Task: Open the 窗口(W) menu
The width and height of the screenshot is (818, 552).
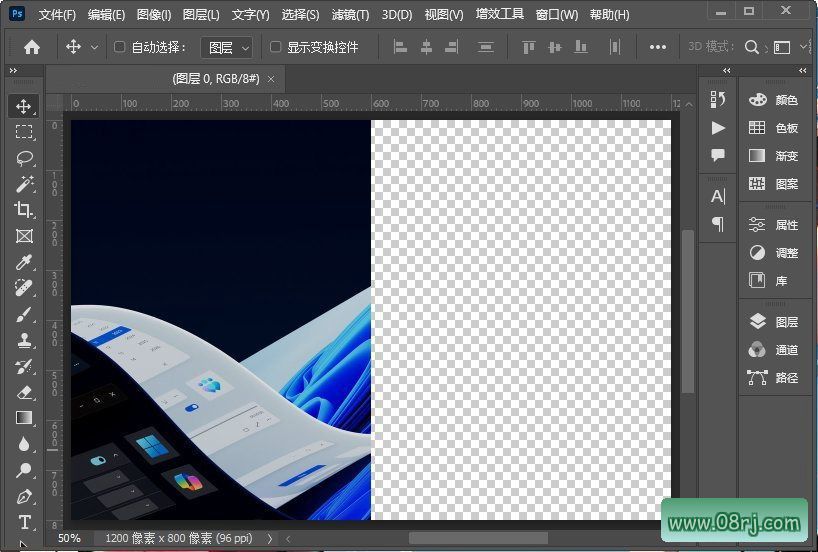Action: (557, 15)
